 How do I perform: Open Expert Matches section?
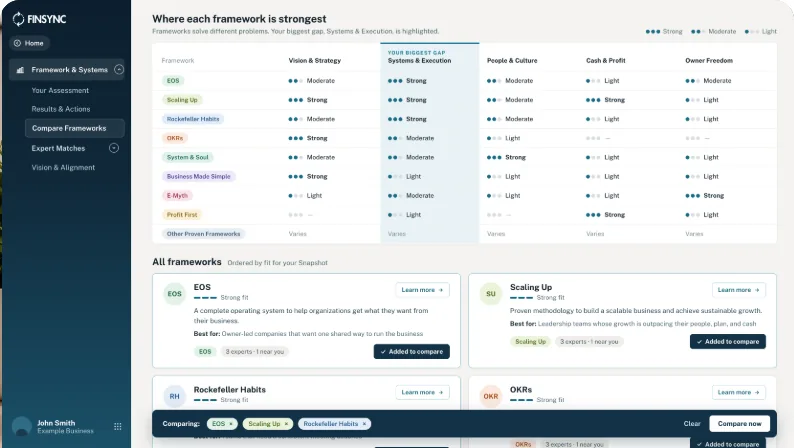[x=58, y=148]
